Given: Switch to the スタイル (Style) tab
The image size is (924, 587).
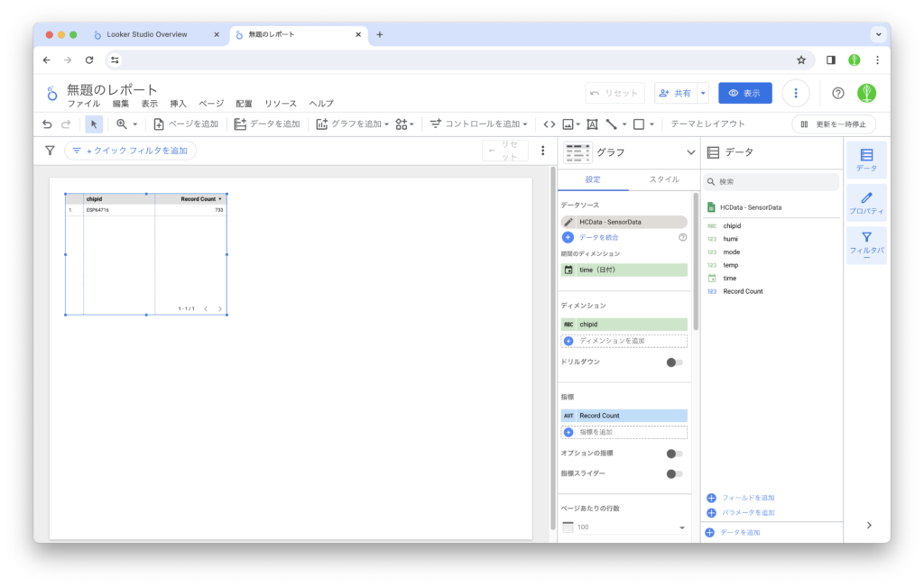Looking at the screenshot, I should click(x=664, y=179).
